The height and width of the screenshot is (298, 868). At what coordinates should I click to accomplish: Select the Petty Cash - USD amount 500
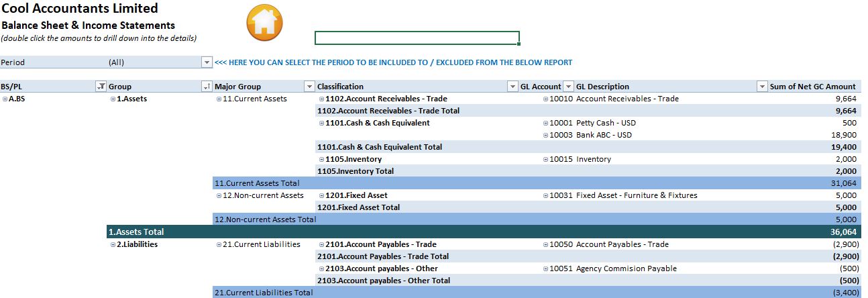click(x=850, y=123)
